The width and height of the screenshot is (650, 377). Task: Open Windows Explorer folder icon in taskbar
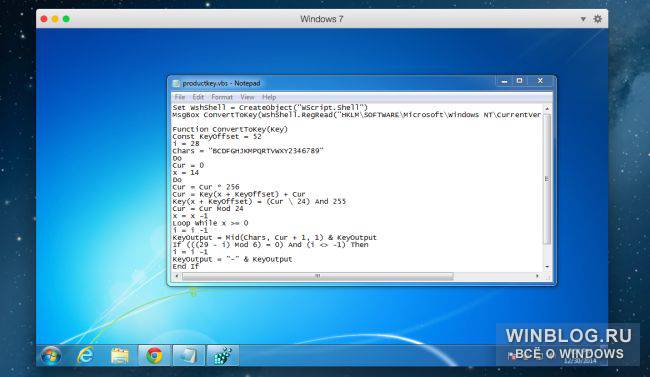pyautogui.click(x=120, y=356)
